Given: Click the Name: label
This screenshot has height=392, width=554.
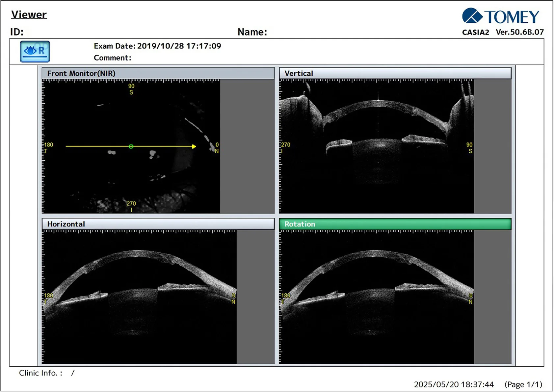Looking at the screenshot, I should [252, 32].
